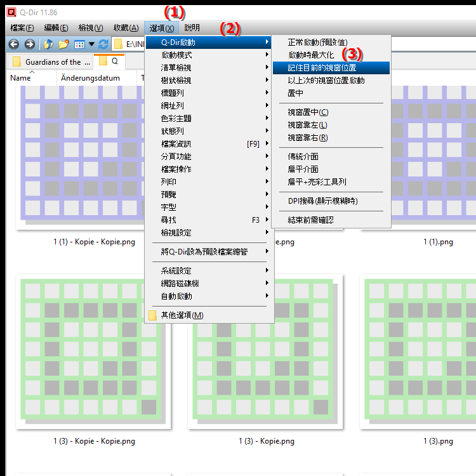476x476 pixels.
Task: Select 扁平介面 interface style
Action: pyautogui.click(x=331, y=169)
